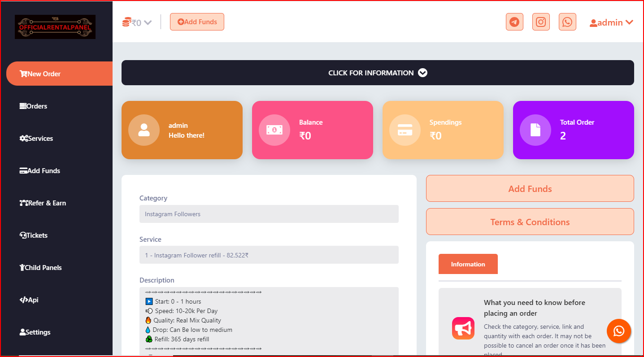The height and width of the screenshot is (357, 644).
Task: Go to Orders in sidebar
Action: [37, 106]
